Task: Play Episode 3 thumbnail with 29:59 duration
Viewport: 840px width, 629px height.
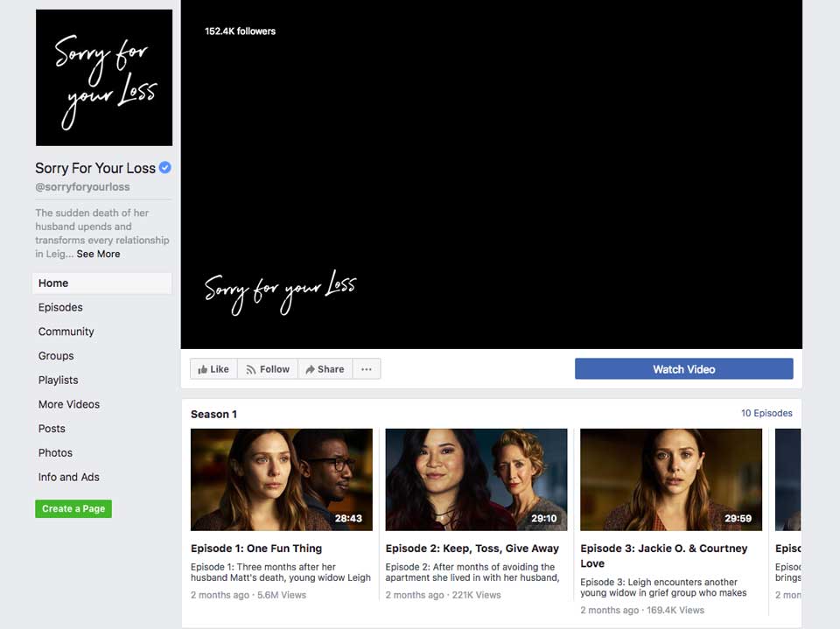Action: [671, 479]
